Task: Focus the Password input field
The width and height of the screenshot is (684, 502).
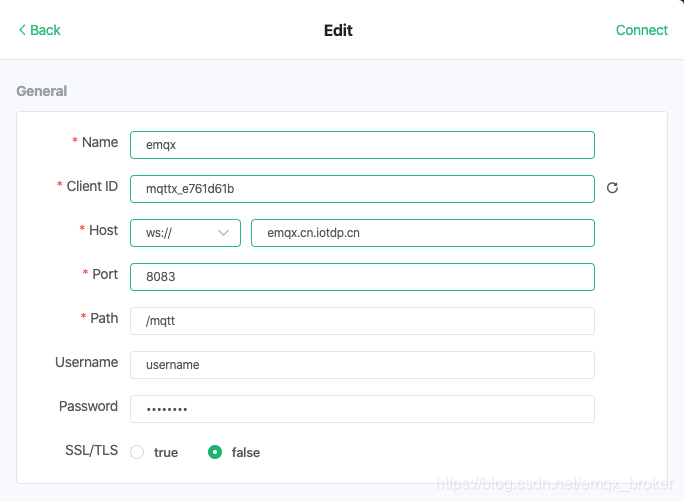Action: (362, 409)
